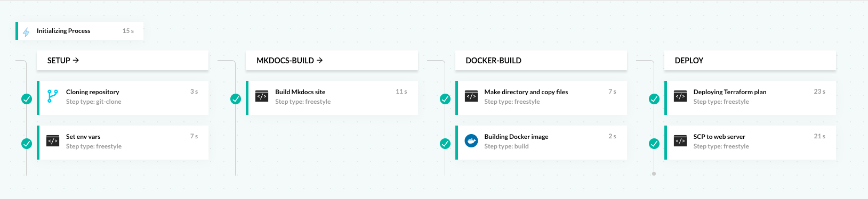The image size is (868, 199).
Task: Open the Set env vars step card
Action: (x=123, y=143)
